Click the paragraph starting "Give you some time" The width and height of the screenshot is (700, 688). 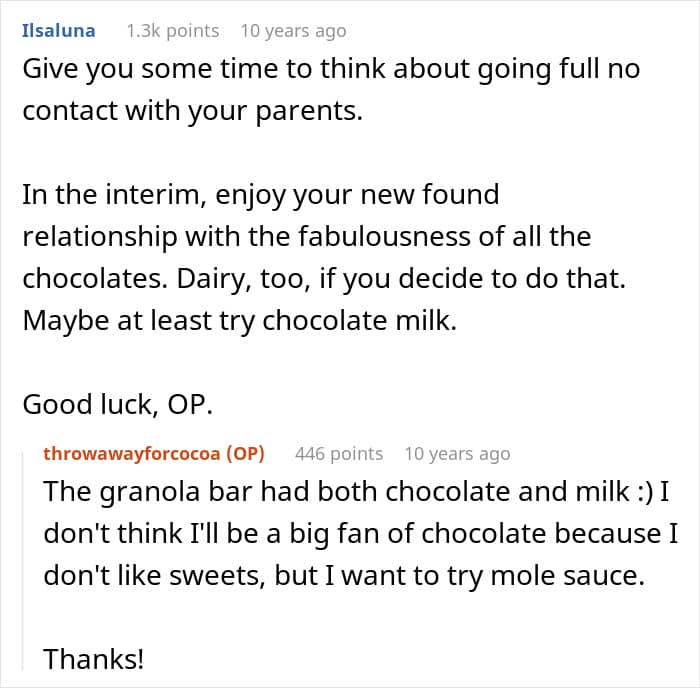(x=331, y=90)
